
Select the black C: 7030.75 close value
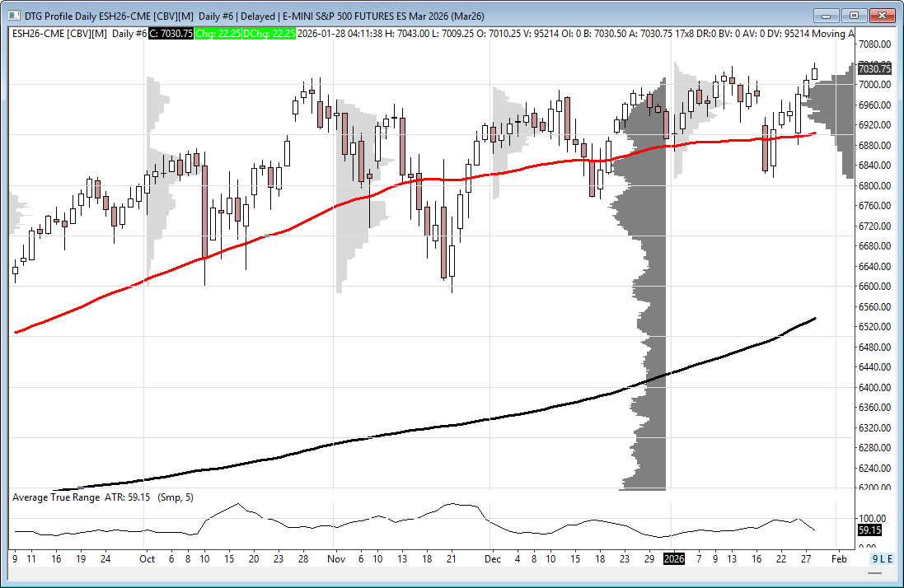coord(171,33)
